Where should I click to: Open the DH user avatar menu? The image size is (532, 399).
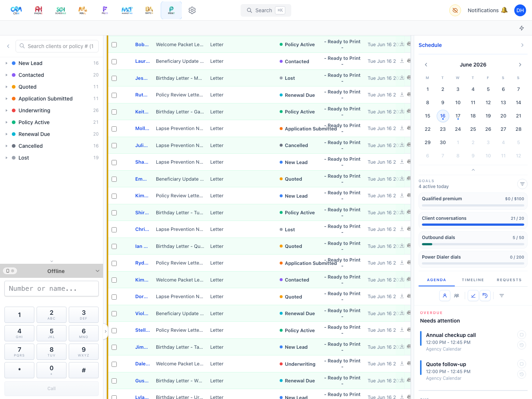point(520,10)
